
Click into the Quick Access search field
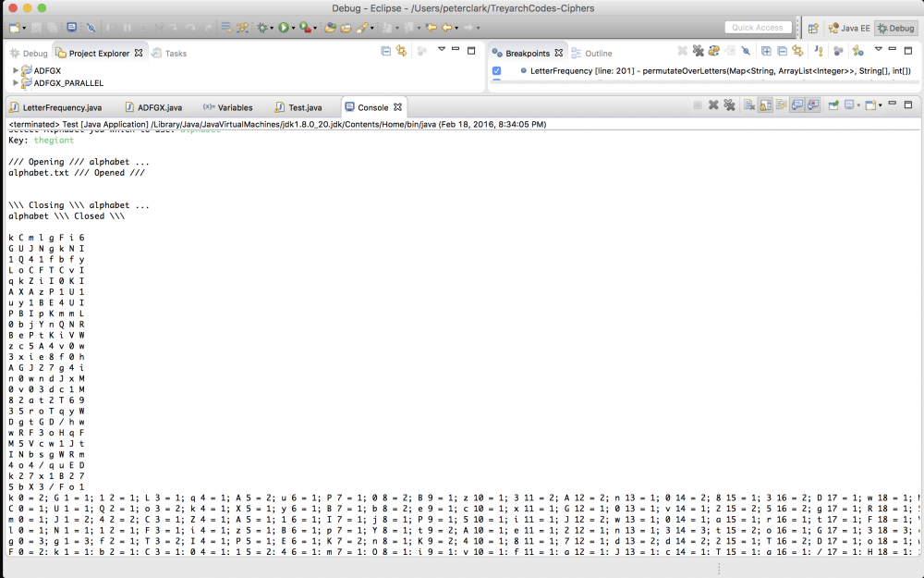758,28
